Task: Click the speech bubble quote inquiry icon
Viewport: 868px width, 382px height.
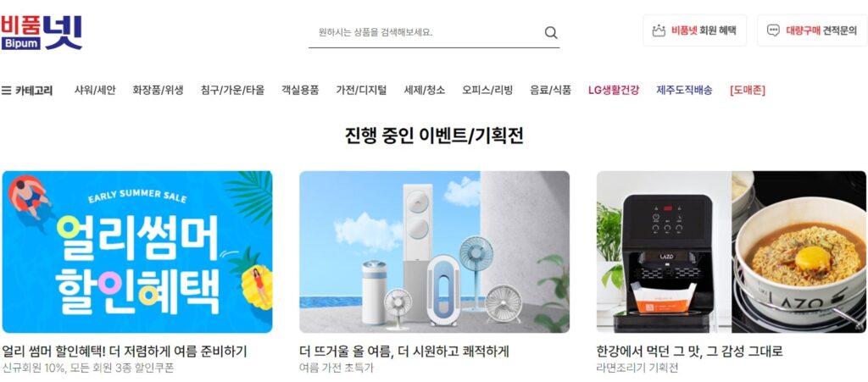Action: click(773, 30)
